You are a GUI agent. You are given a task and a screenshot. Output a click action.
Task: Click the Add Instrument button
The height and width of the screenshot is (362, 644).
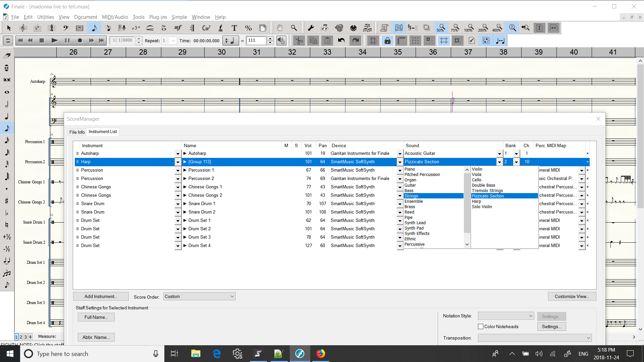[101, 296]
